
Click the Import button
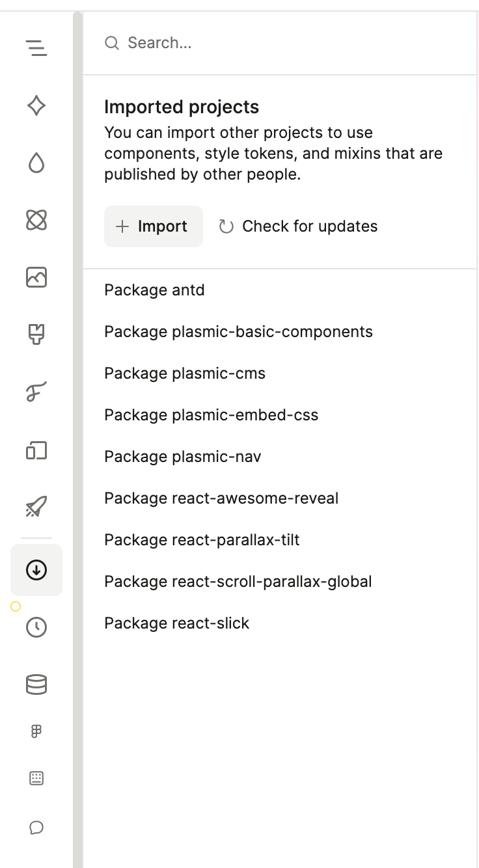(154, 226)
